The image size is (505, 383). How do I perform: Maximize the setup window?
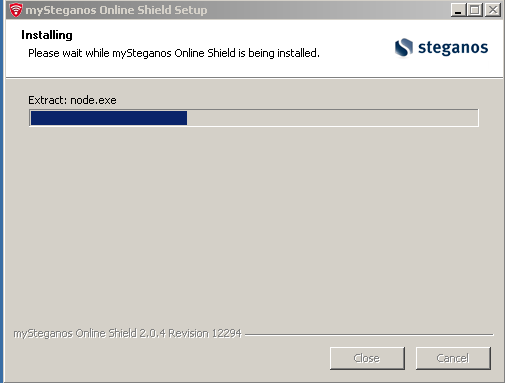pos(475,10)
